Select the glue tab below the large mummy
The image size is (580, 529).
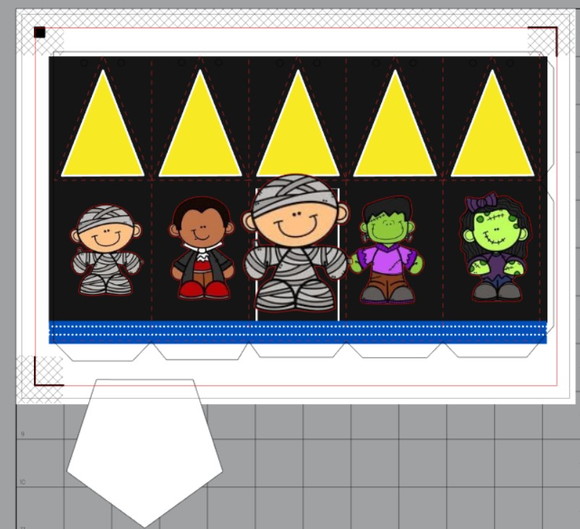[x=297, y=350]
